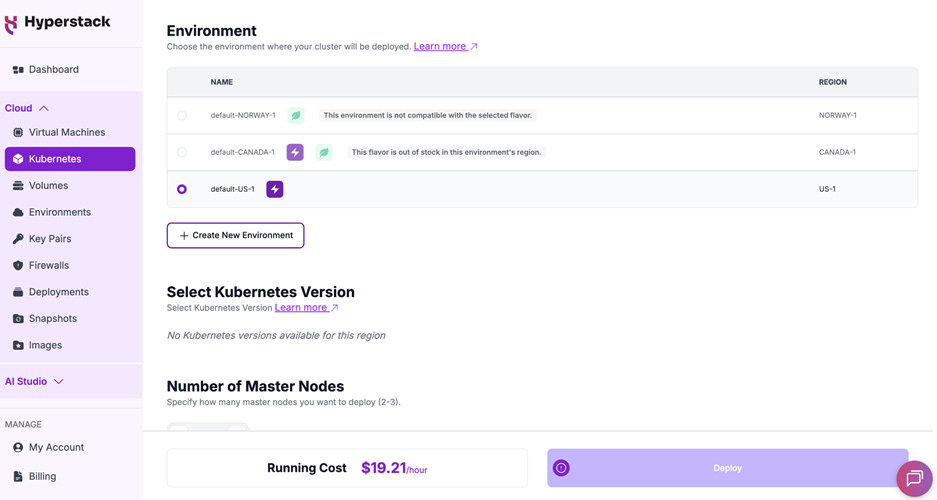
Task: Open Kubernetes Version Learn more link
Action: (x=307, y=308)
